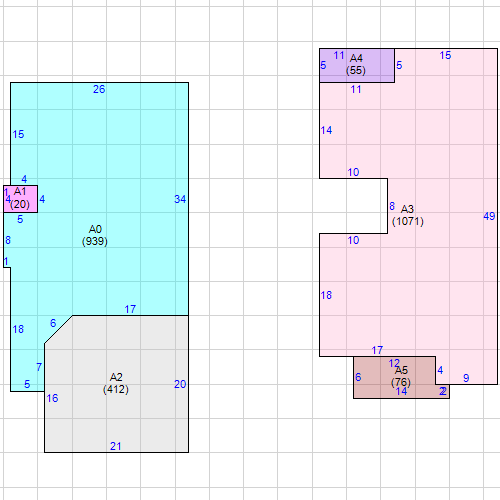The image size is (500, 500).
Task: Click the A2 (412) area label
Action: (116, 383)
